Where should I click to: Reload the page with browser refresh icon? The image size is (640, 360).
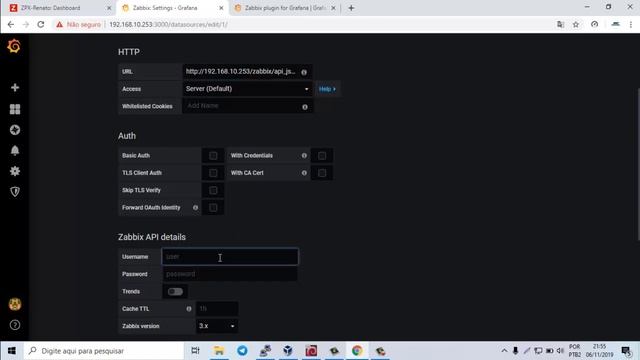point(40,24)
